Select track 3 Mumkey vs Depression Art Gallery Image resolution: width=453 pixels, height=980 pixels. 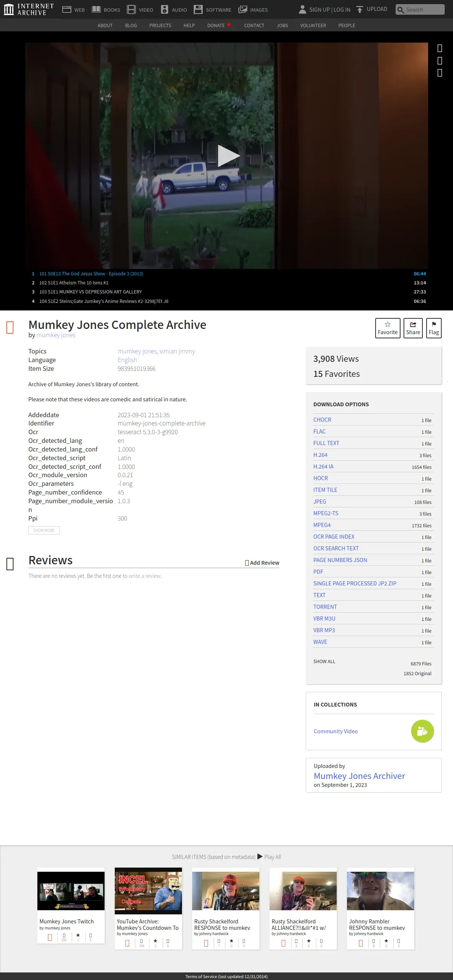click(228, 292)
